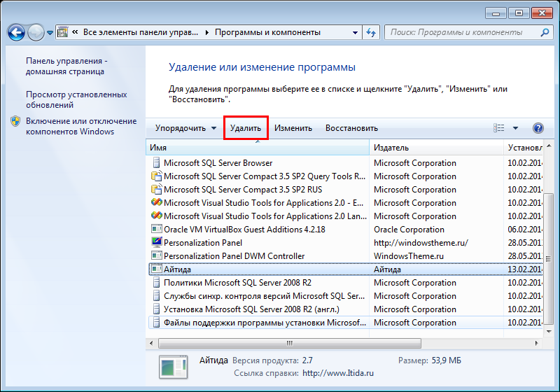Click icon of SQL Server Compact 3.5 SP2 RUS
The height and width of the screenshot is (392, 560).
(x=156, y=189)
